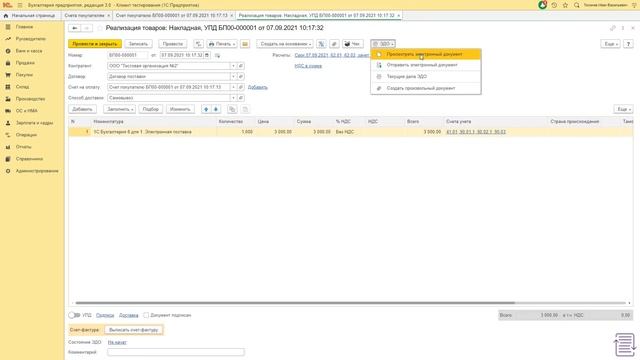The height and width of the screenshot is (360, 640).
Task: Click the Не начат ЭДО status link
Action: pyautogui.click(x=117, y=342)
